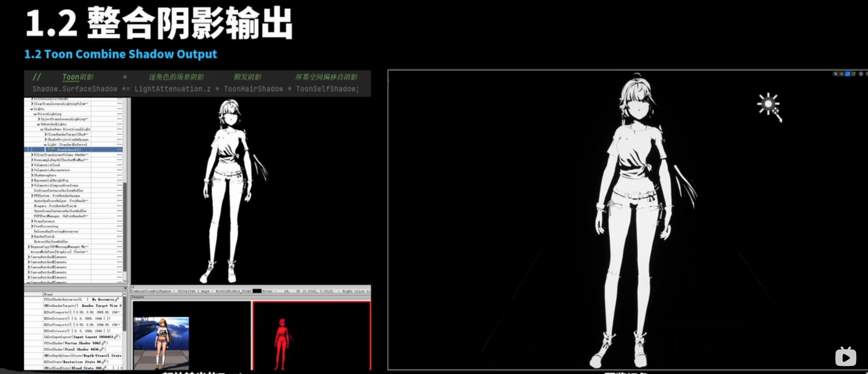Toggle the globe coordinate space icon
Image resolution: width=868 pixels, height=374 pixels.
coord(861,74)
